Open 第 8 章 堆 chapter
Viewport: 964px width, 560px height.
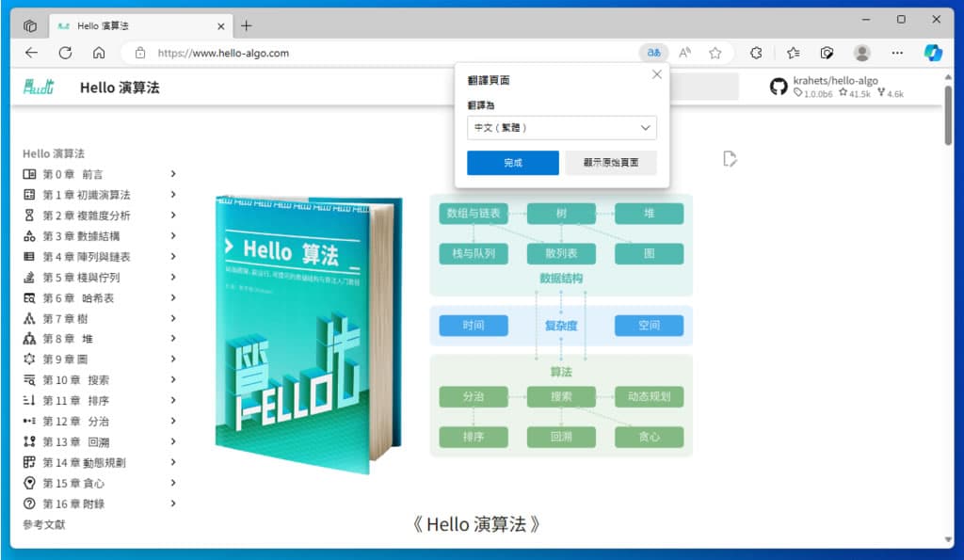(68, 339)
